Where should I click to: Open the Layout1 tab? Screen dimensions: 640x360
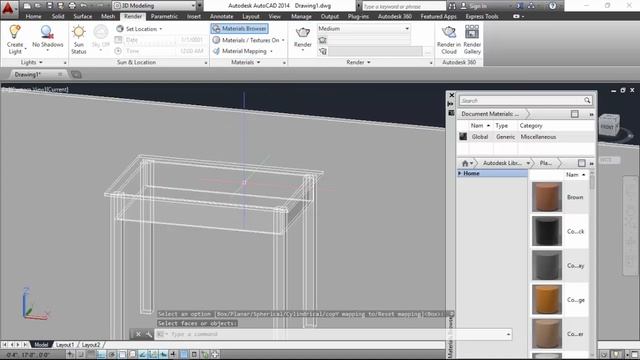pyautogui.click(x=65, y=345)
